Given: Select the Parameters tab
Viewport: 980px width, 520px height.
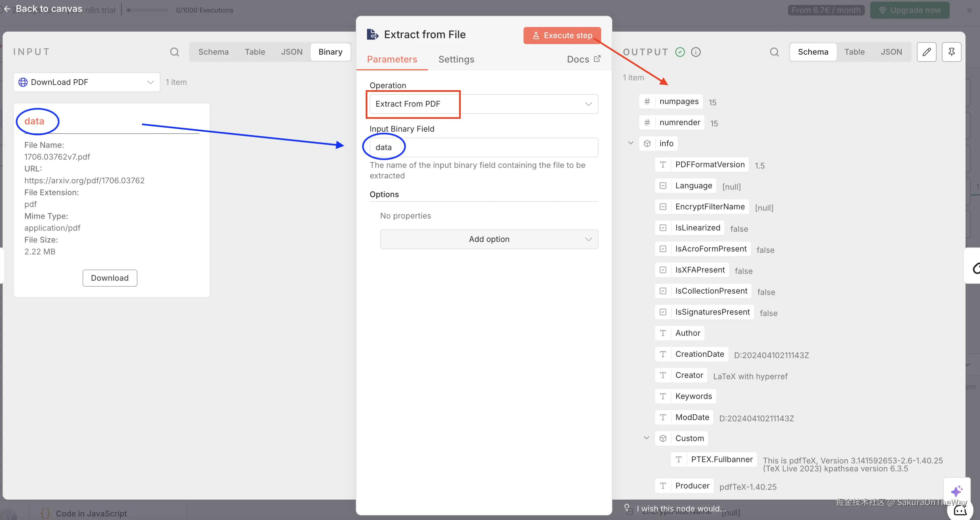Looking at the screenshot, I should coord(392,59).
